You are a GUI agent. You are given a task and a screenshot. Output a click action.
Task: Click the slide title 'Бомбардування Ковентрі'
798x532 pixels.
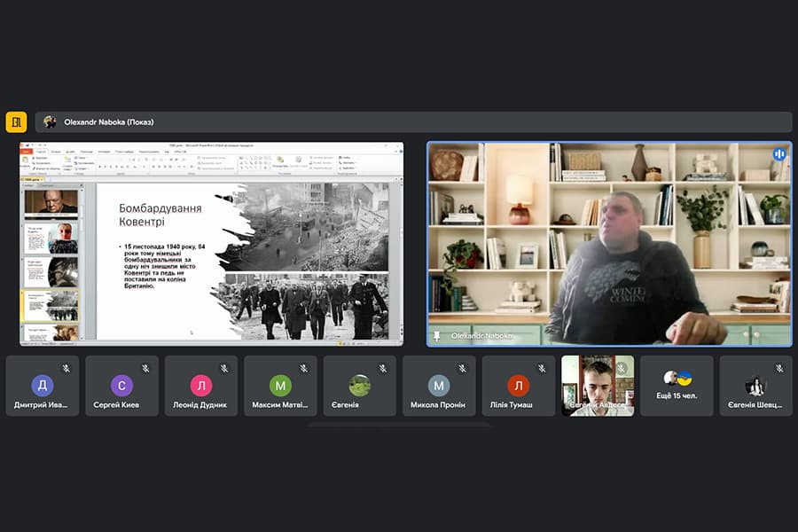pyautogui.click(x=160, y=215)
